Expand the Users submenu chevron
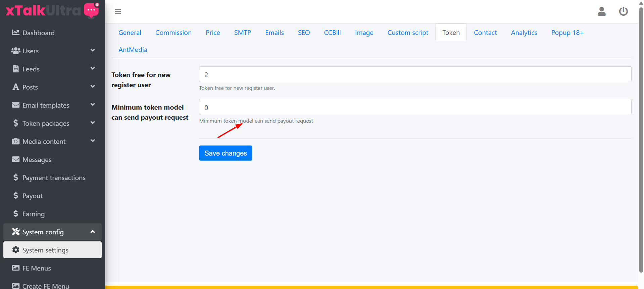The image size is (644, 289). pyautogui.click(x=93, y=50)
